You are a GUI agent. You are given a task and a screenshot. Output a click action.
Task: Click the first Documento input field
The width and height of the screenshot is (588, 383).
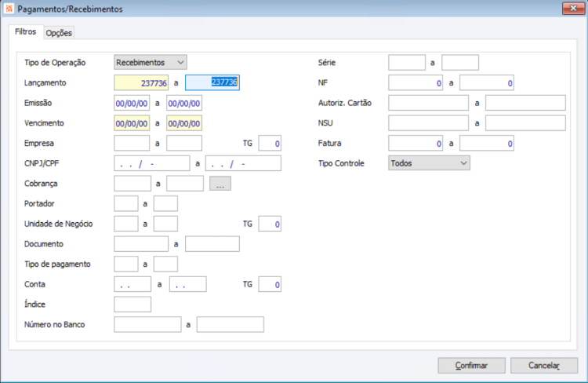pos(141,244)
